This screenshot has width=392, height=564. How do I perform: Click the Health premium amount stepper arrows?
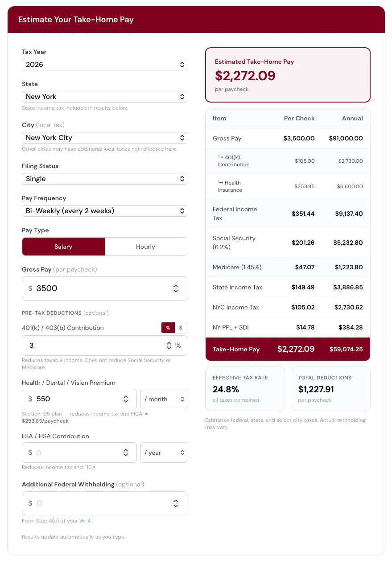[x=126, y=399]
